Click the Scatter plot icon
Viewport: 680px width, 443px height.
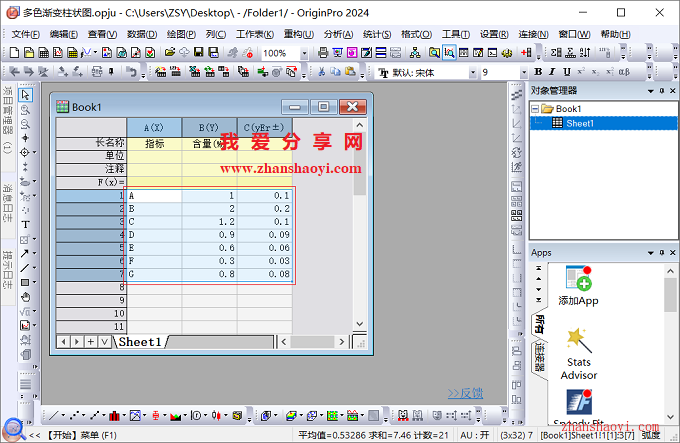(x=74, y=416)
